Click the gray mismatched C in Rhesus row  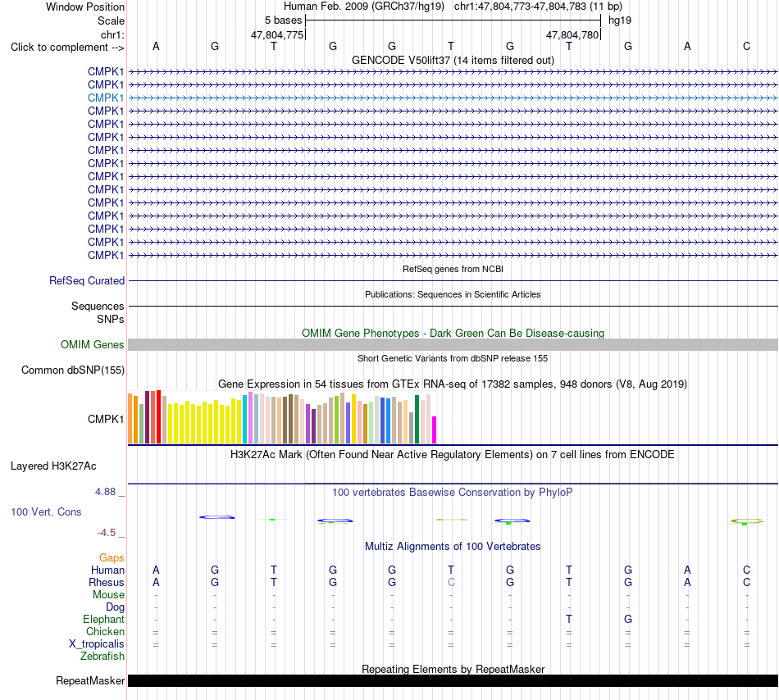tap(451, 582)
